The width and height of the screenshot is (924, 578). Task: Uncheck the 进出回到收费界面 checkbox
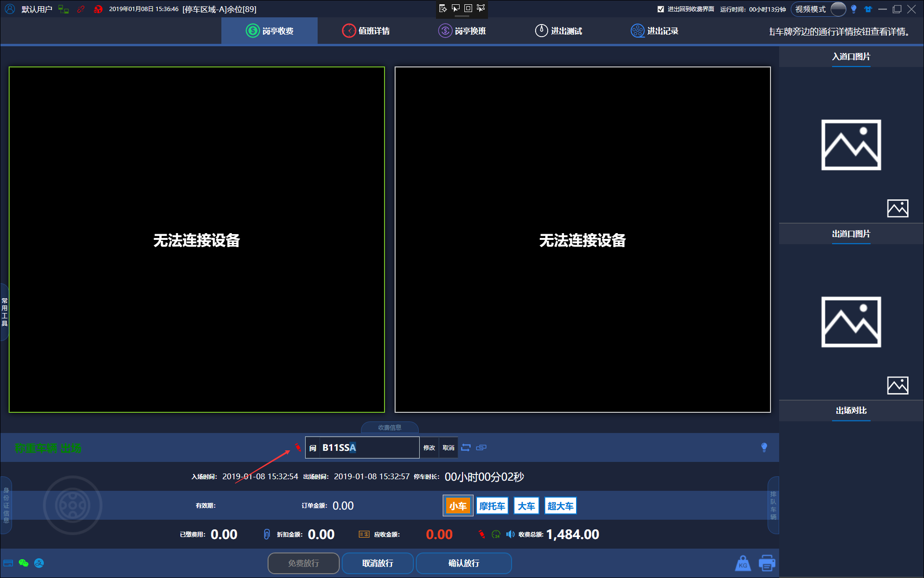(x=661, y=9)
